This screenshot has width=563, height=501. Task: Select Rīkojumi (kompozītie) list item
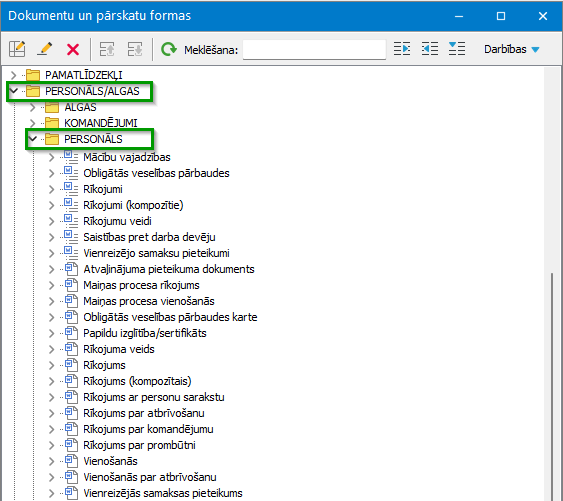click(133, 205)
